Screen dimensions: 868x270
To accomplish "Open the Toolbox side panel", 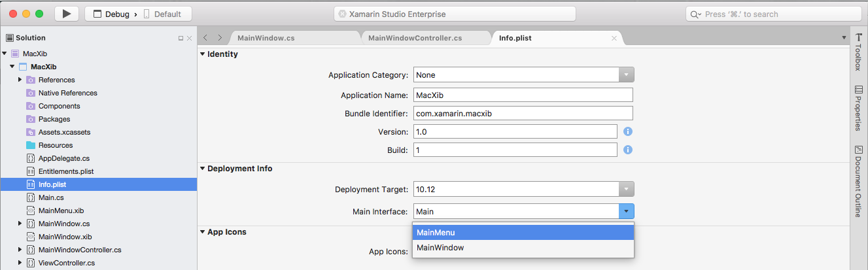I will 858,52.
